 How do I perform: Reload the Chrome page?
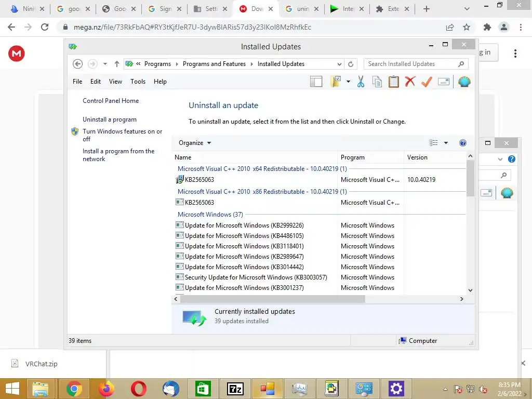[x=45, y=27]
